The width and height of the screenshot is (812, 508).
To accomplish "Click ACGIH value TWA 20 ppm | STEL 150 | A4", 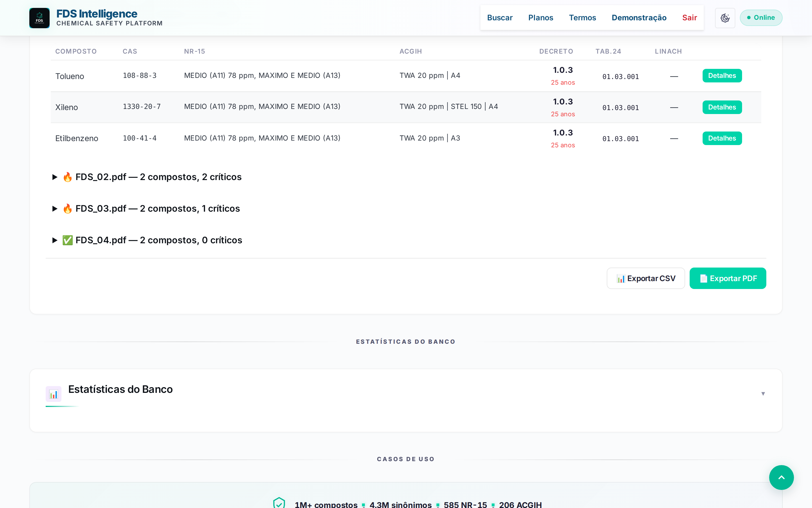I will tap(449, 106).
